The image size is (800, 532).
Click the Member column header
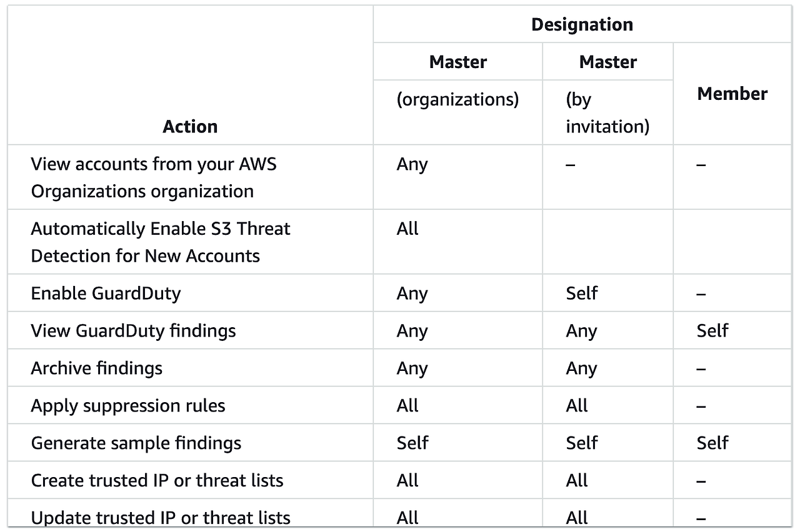tap(732, 94)
